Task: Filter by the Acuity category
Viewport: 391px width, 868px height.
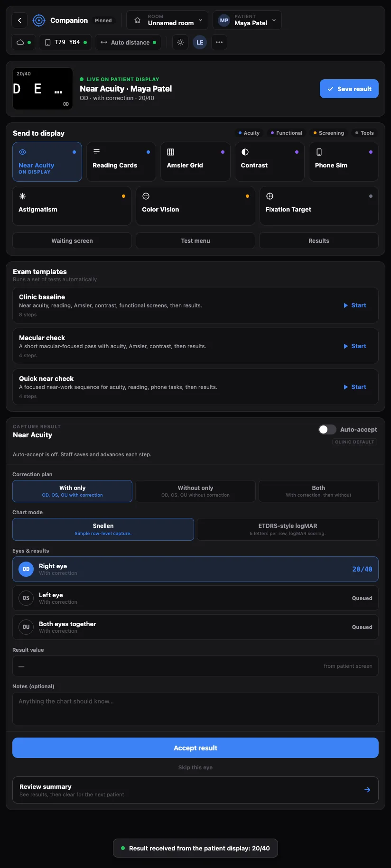Action: (249, 133)
